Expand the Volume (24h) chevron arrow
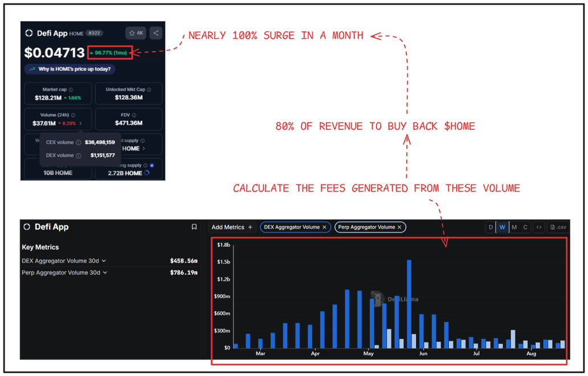Viewport: 588px width, 376px height. point(80,123)
